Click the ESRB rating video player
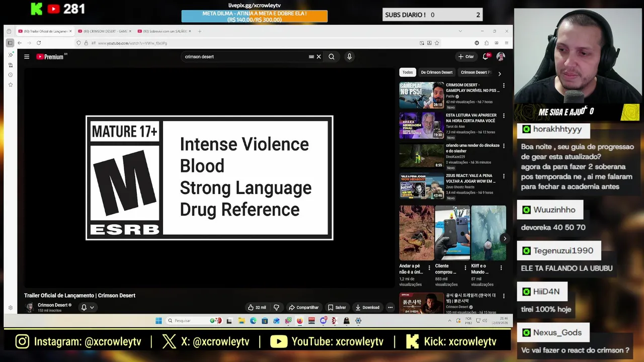The image size is (644, 362). click(x=209, y=177)
